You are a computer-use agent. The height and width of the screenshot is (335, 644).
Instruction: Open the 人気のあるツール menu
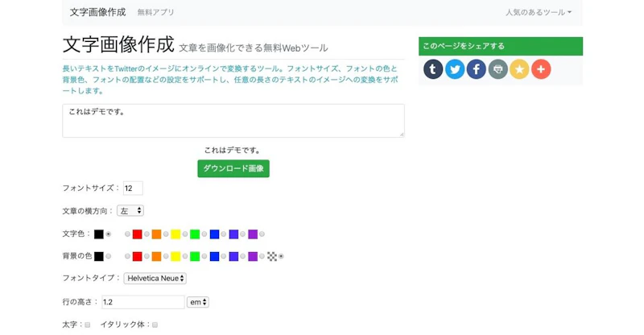tap(539, 12)
